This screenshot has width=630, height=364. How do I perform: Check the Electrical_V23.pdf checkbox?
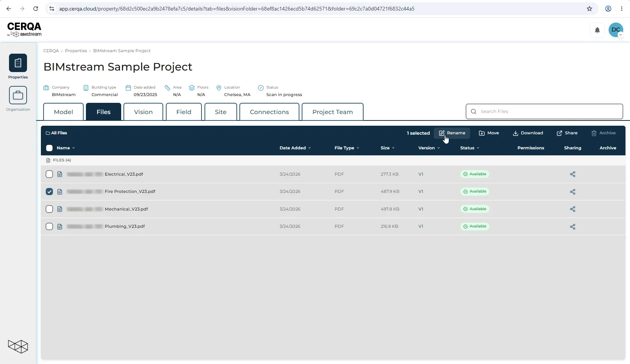coord(49,174)
